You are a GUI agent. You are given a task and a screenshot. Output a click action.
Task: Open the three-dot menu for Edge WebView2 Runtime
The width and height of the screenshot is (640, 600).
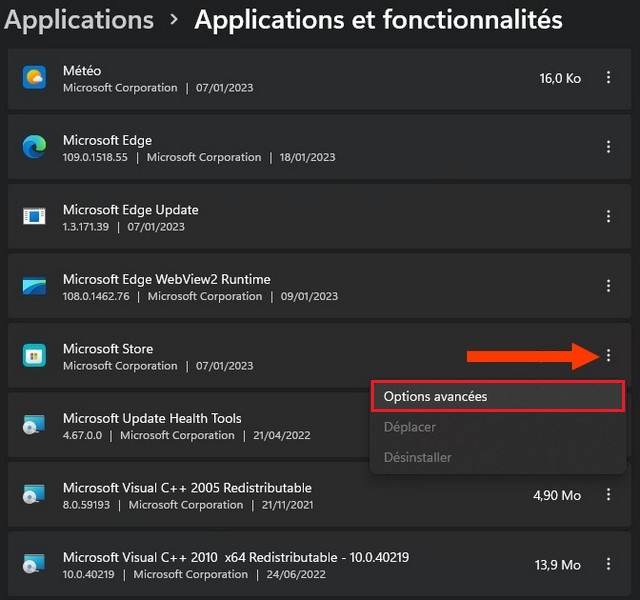(x=608, y=286)
